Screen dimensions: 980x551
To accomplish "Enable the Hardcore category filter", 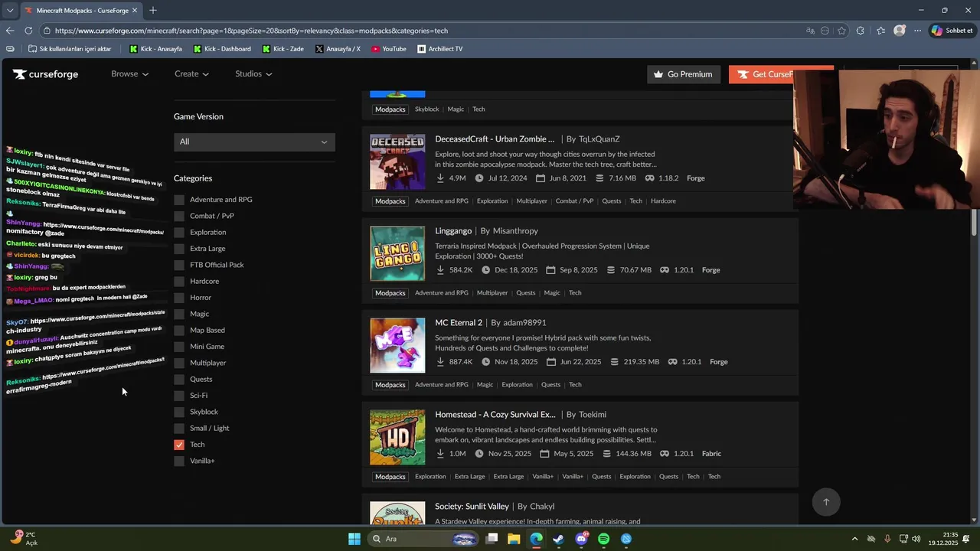I will pos(179,281).
